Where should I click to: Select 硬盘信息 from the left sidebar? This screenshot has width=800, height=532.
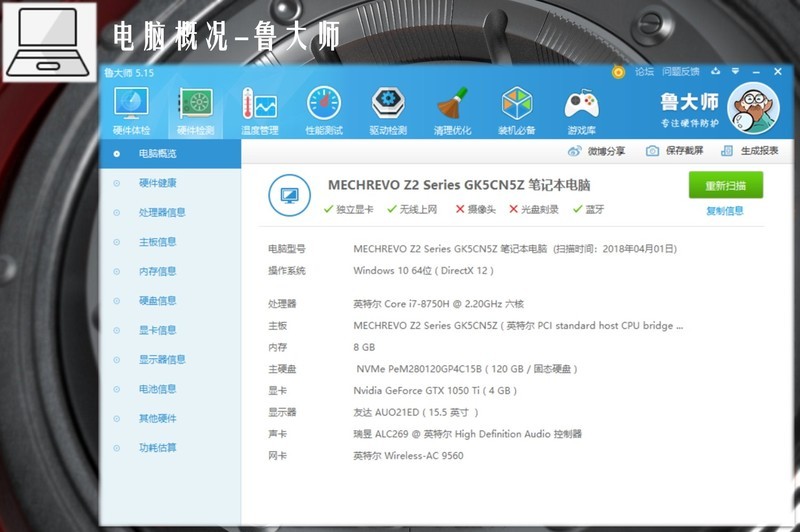pos(157,300)
